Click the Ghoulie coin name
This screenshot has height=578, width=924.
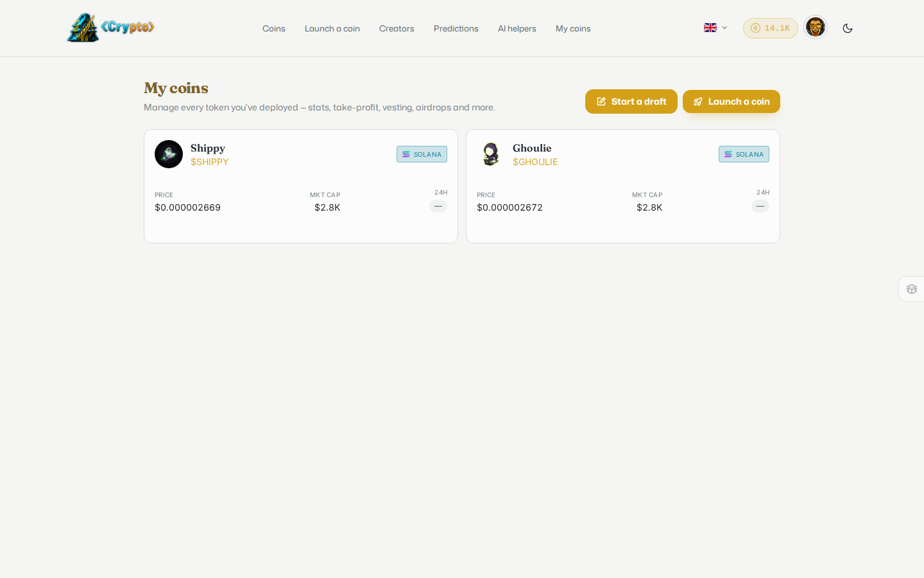pos(532,148)
